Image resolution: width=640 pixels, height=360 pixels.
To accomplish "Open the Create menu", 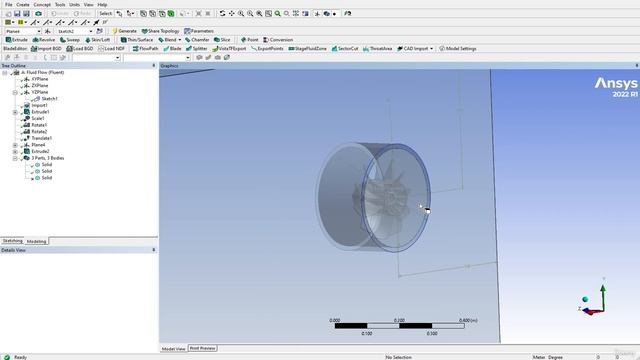I will [23, 4].
